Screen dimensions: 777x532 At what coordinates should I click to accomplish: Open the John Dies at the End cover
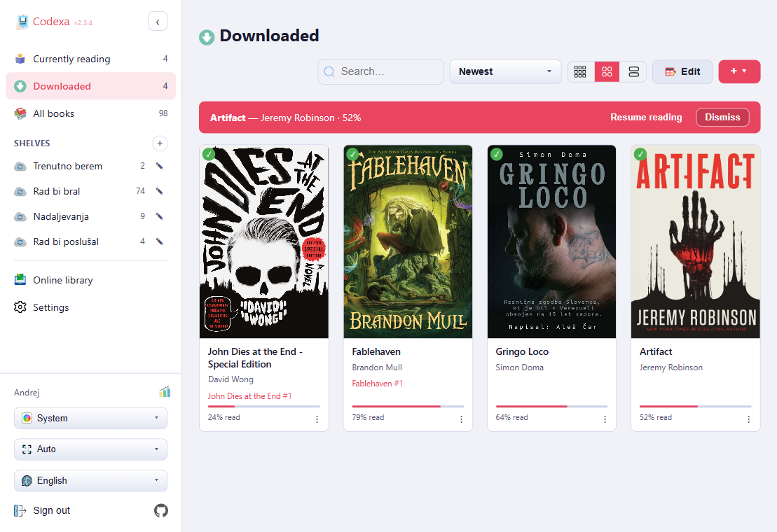click(x=264, y=241)
